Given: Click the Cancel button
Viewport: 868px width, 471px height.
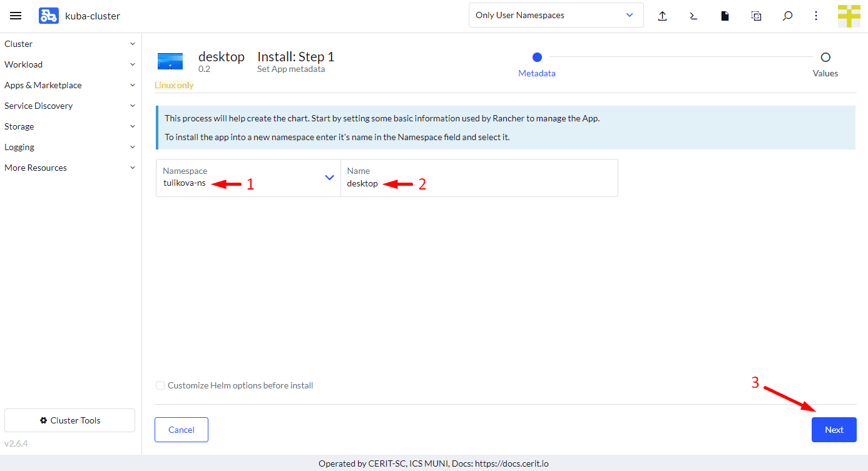Looking at the screenshot, I should (x=181, y=430).
